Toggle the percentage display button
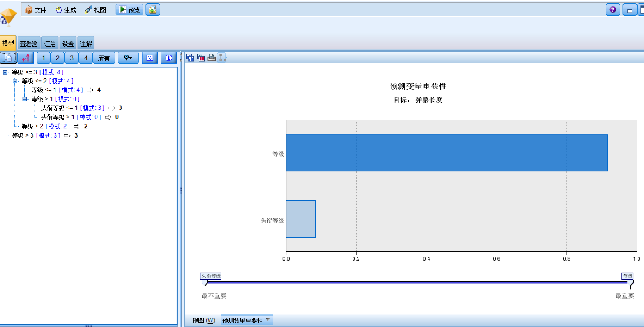 tap(150, 58)
